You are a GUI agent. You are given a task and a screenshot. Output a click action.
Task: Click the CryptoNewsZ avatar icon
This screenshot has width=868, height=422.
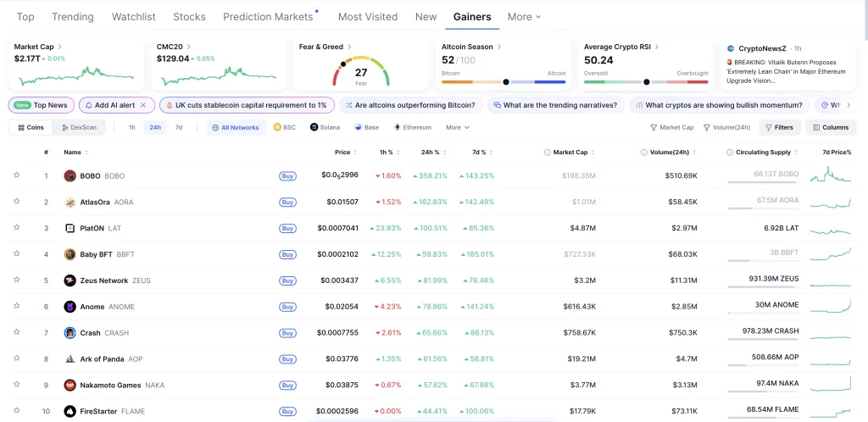[731, 48]
